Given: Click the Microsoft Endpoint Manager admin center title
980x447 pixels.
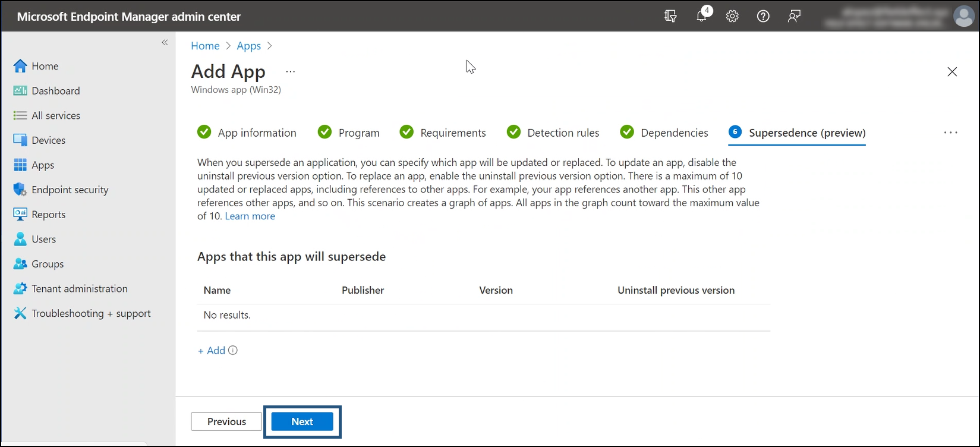Looking at the screenshot, I should point(129,17).
